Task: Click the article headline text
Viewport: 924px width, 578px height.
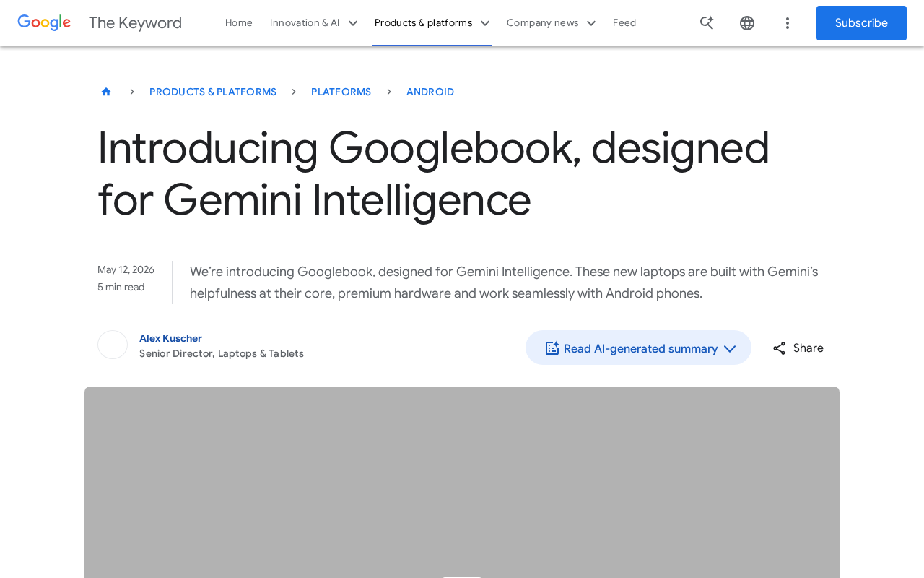Action: coord(434,173)
